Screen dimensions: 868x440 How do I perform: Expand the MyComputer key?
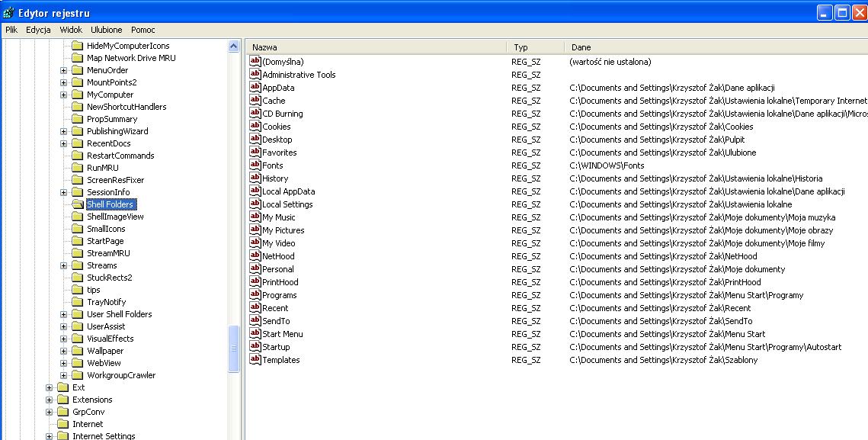64,95
